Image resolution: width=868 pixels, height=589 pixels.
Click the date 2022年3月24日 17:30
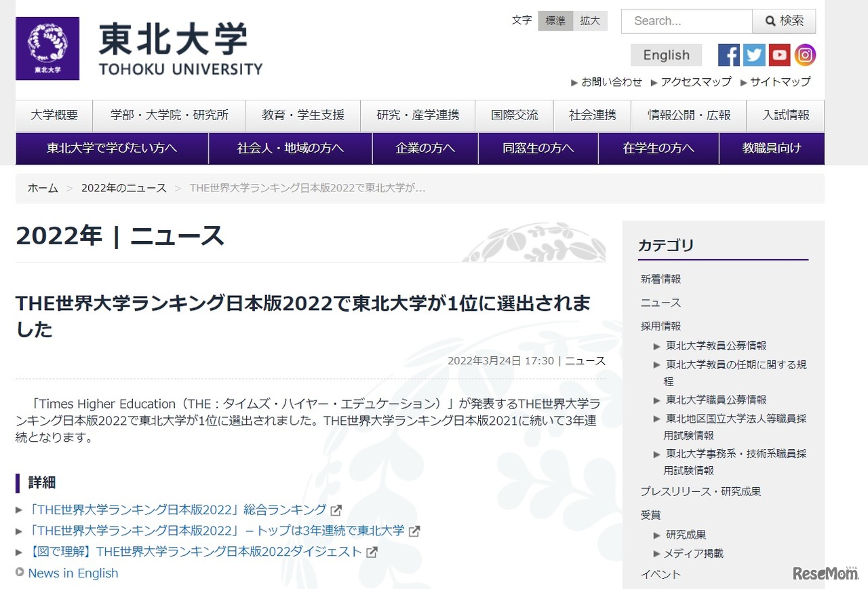[501, 361]
